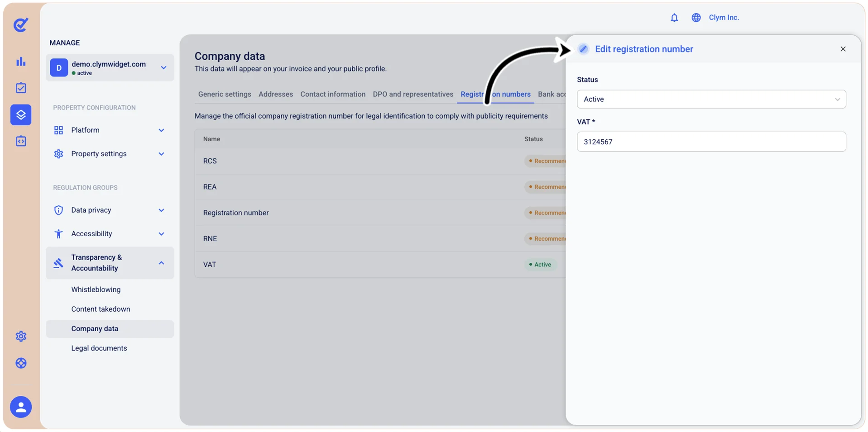Open the Status dropdown showing Active
This screenshot has height=432, width=868.
click(x=711, y=99)
